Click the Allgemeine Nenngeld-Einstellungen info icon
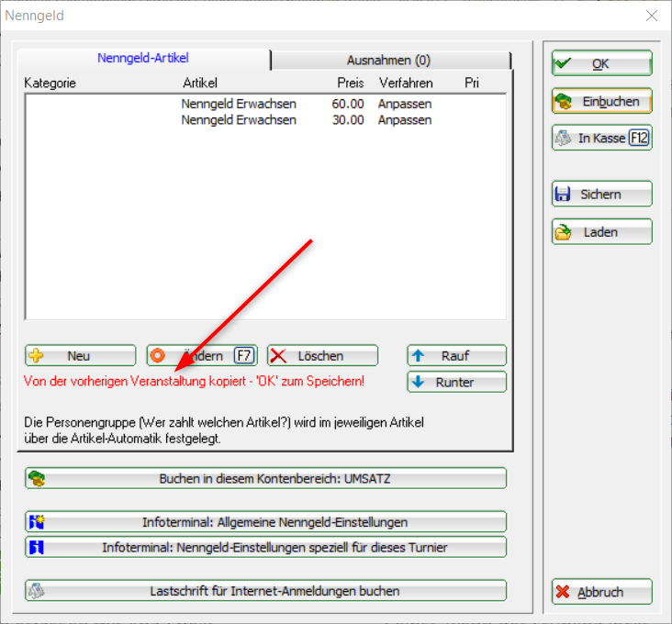The image size is (672, 624). tap(37, 521)
